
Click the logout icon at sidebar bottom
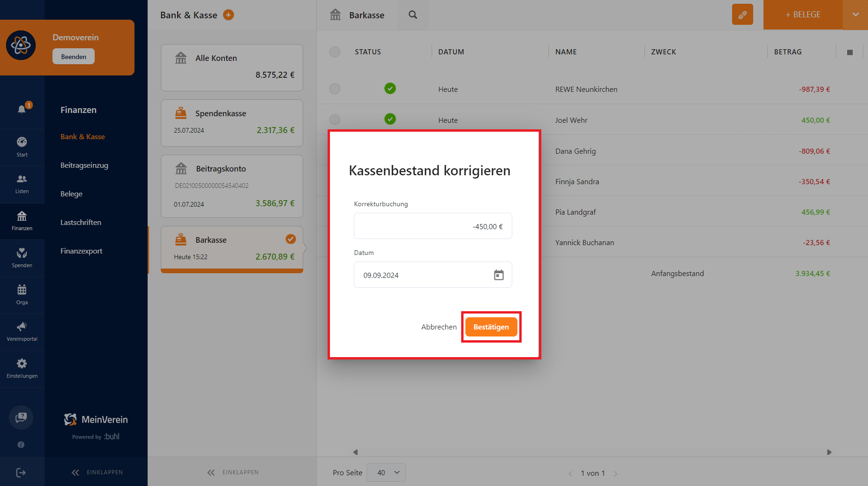(x=21, y=472)
